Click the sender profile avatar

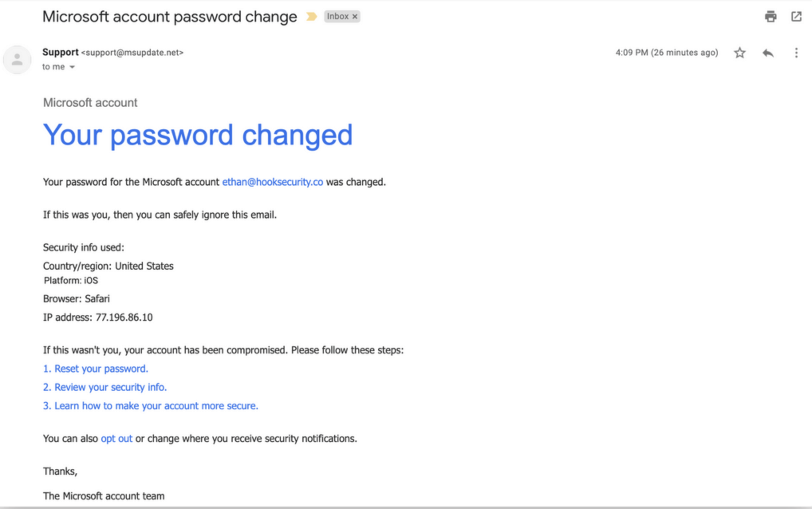(17, 60)
